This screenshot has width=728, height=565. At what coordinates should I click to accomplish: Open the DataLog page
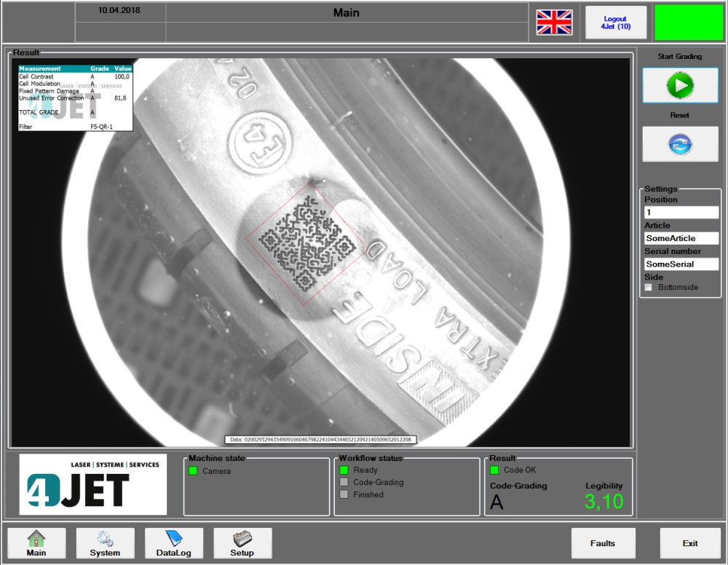173,543
